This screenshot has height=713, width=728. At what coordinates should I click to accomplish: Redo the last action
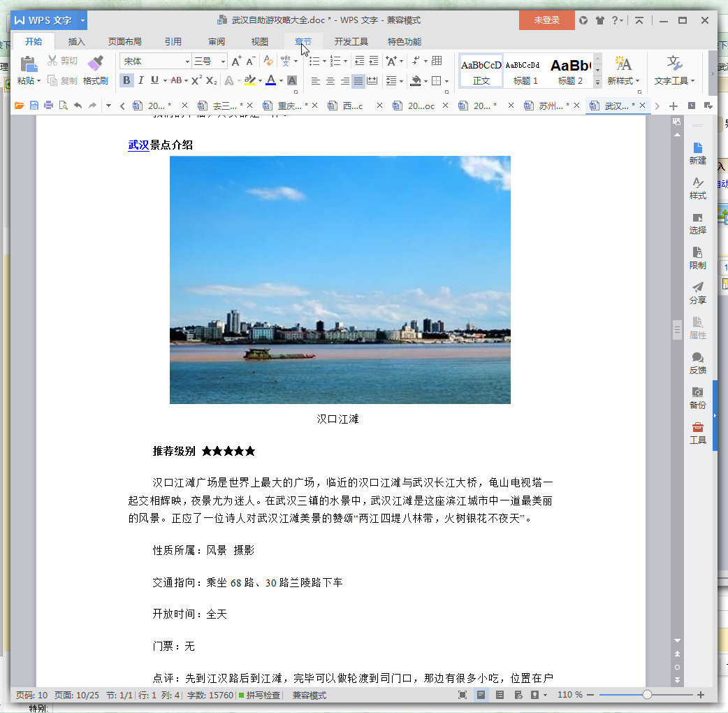[92, 106]
